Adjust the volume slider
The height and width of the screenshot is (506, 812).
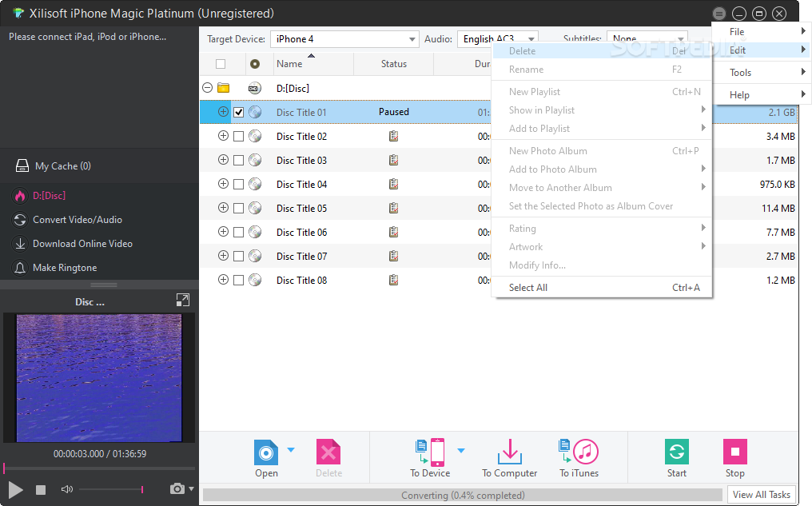pos(111,489)
